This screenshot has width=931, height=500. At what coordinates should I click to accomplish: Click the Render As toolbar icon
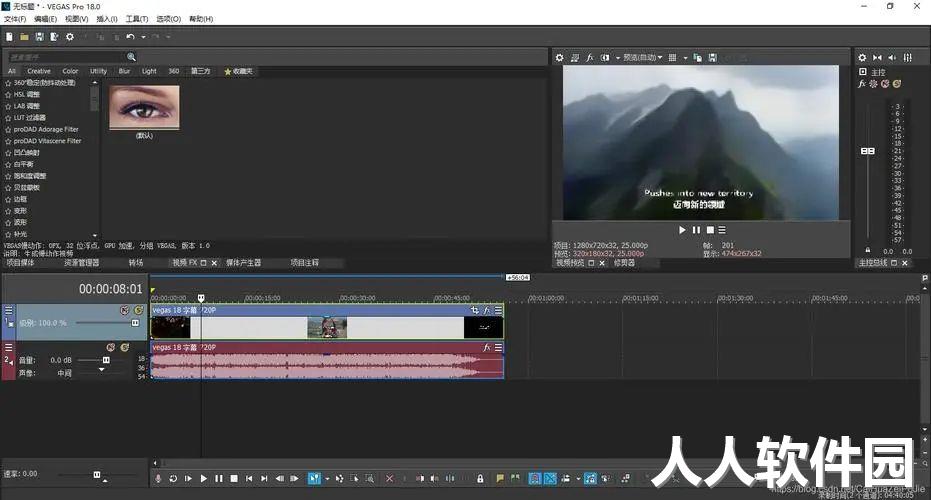(x=54, y=37)
